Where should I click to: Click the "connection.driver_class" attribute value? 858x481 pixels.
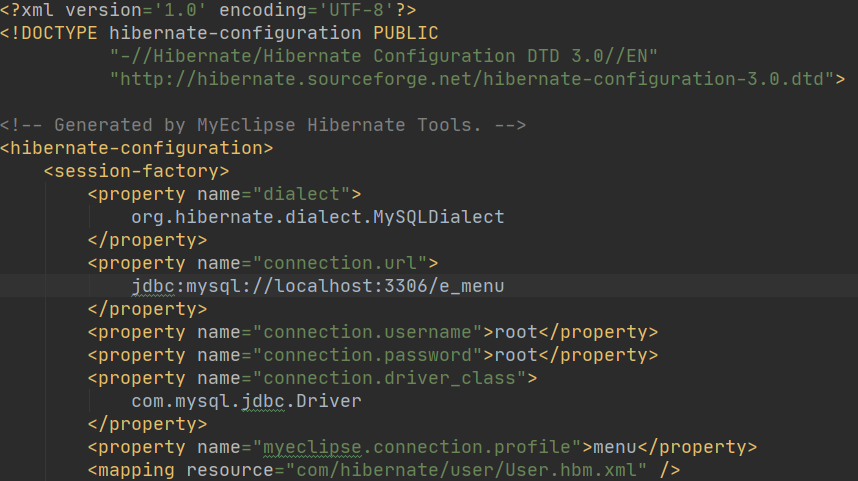(x=389, y=378)
